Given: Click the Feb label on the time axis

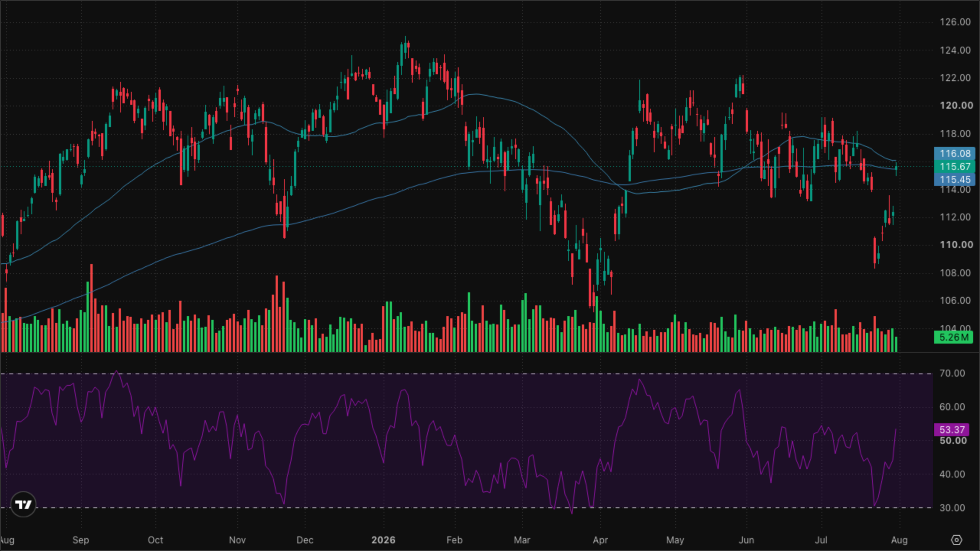Looking at the screenshot, I should [x=454, y=540].
